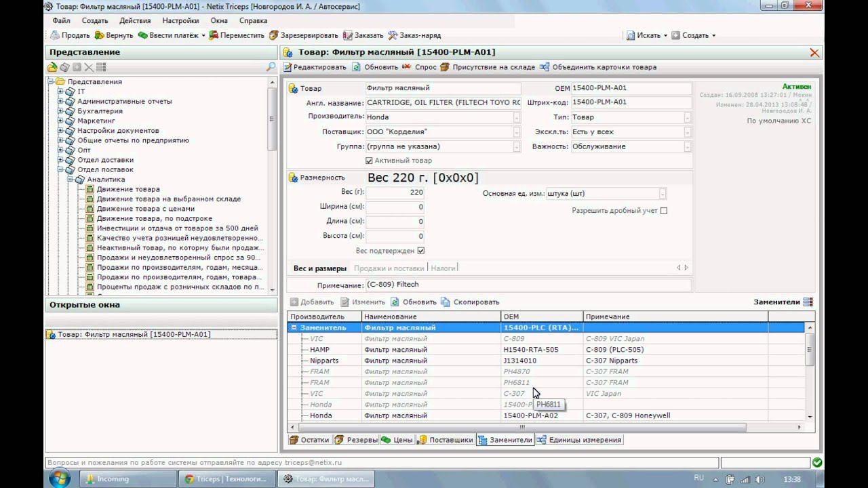Click the substitutes table horizontal scrollbar
This screenshot has width=868, height=488.
[522, 428]
